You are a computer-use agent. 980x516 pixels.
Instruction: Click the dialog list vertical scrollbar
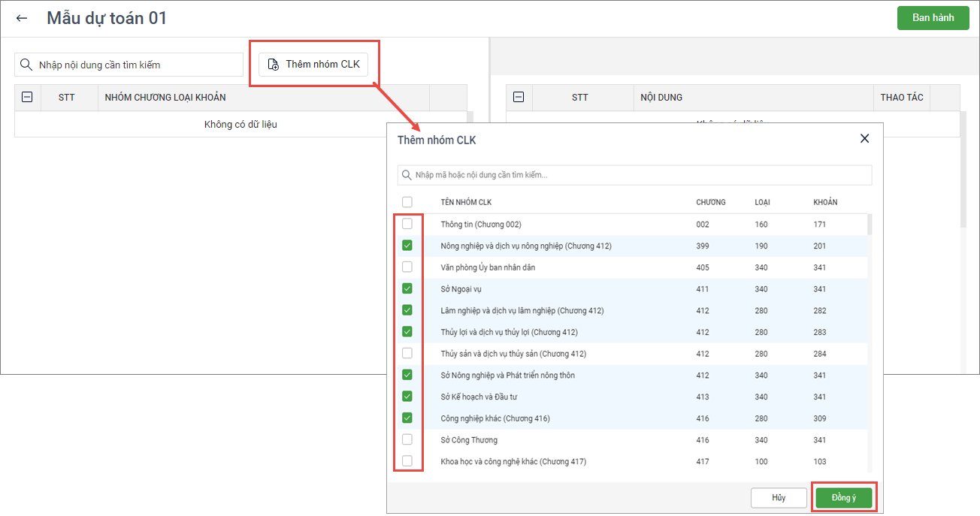pos(870,225)
